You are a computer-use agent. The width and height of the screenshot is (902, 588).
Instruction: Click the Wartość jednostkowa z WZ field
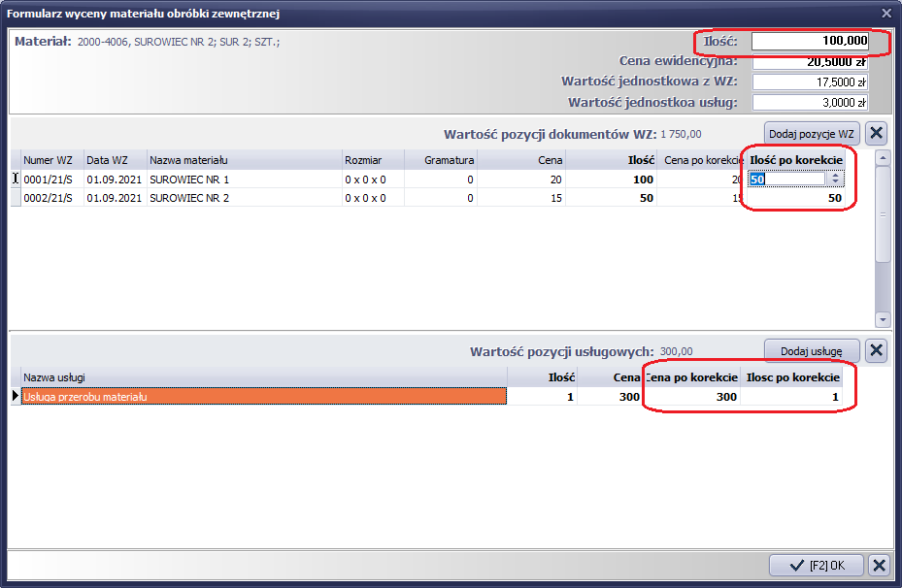click(809, 82)
